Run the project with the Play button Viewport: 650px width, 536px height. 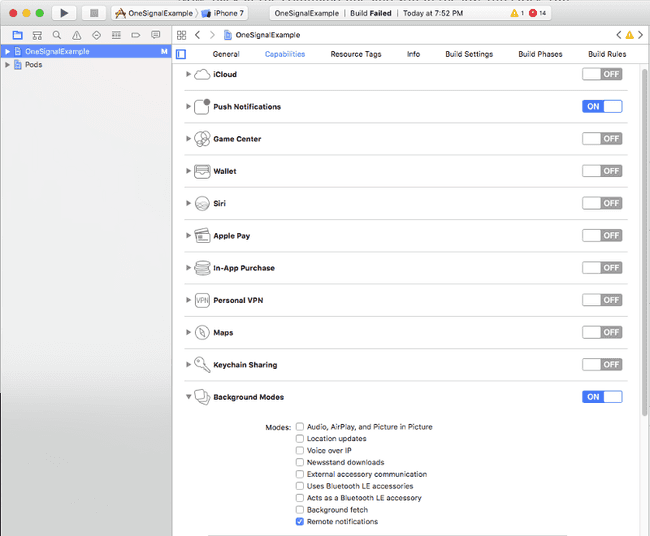(x=64, y=13)
